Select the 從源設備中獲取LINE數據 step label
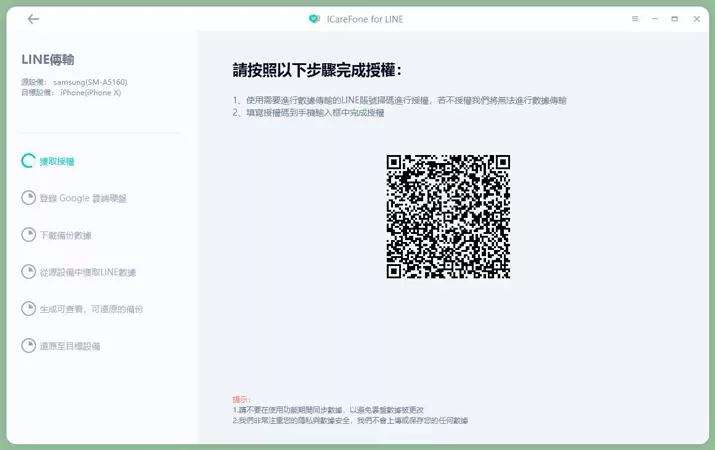Viewport: 715px width, 450px height. coord(88,272)
